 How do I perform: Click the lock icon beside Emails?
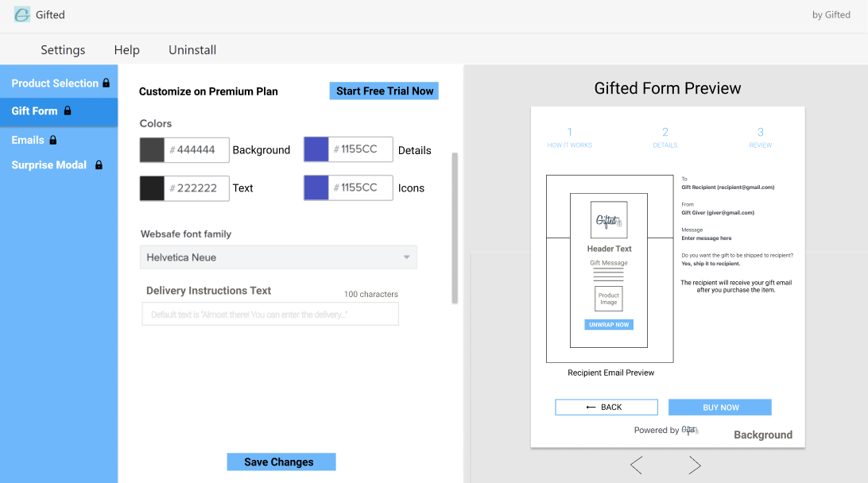pyautogui.click(x=53, y=140)
